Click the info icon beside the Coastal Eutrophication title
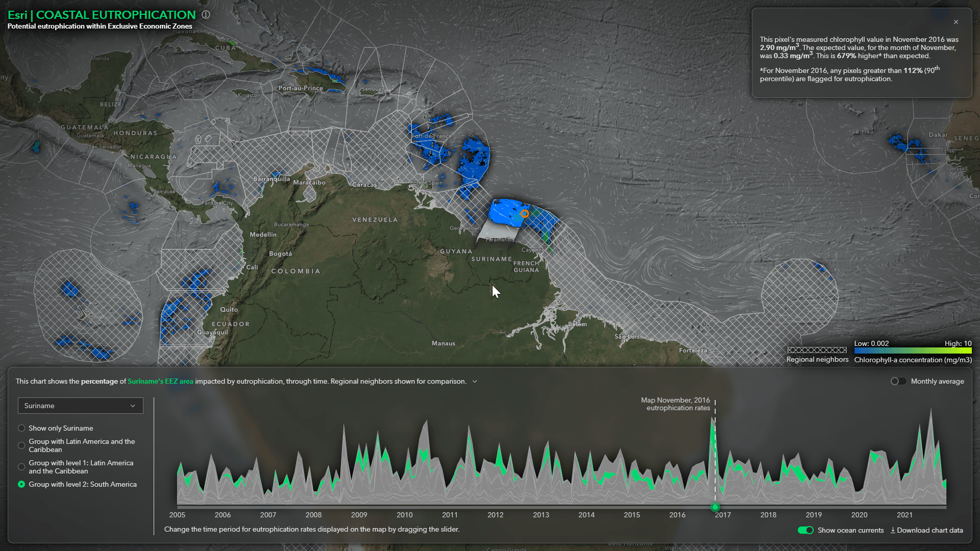 (206, 15)
